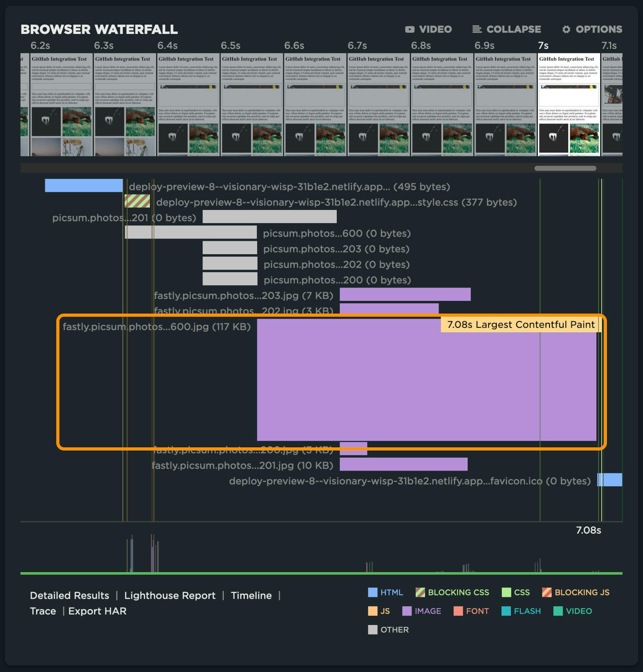Click the Font legend red square
Image resolution: width=643 pixels, height=672 pixels.
tap(458, 611)
